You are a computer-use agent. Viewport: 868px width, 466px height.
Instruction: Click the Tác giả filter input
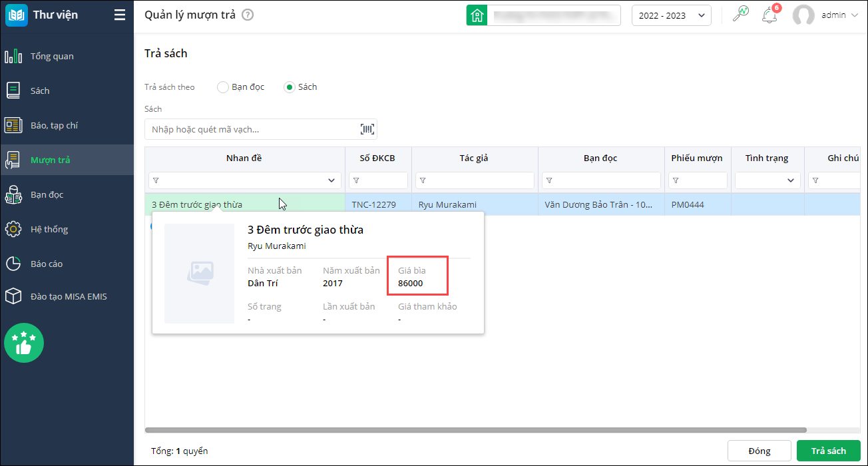(475, 180)
